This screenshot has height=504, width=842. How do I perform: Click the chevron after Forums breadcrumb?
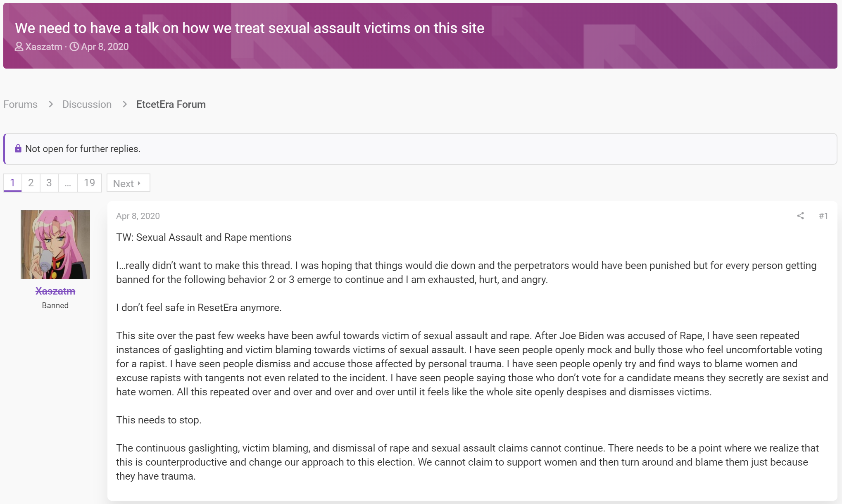point(51,104)
